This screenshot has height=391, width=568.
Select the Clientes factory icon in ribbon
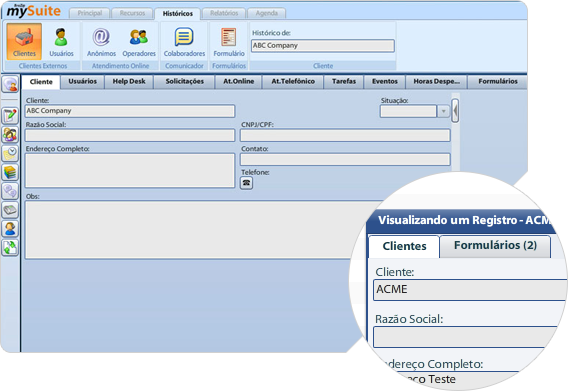[24, 41]
